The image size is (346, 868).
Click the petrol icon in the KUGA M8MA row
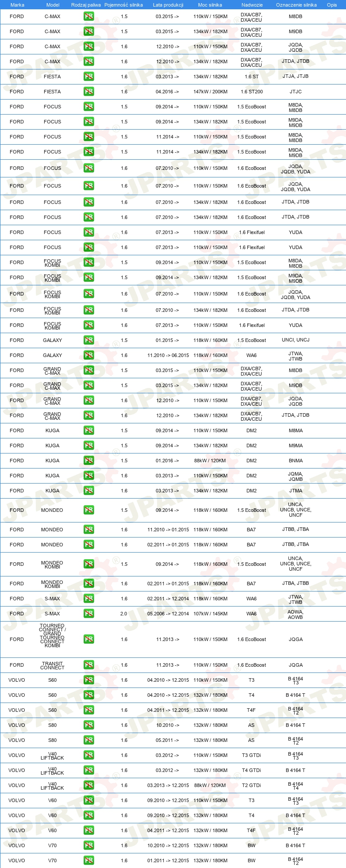coord(88,430)
